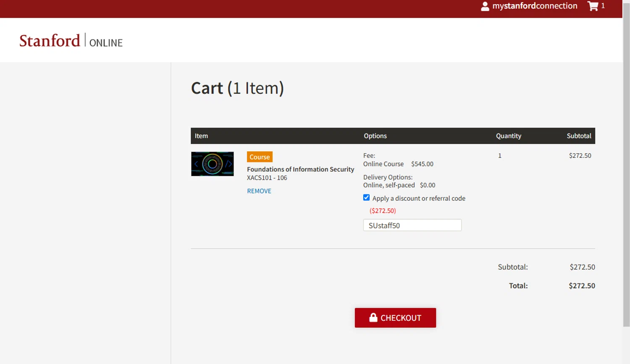Click the bold Total $272.50 amount

[x=582, y=286]
